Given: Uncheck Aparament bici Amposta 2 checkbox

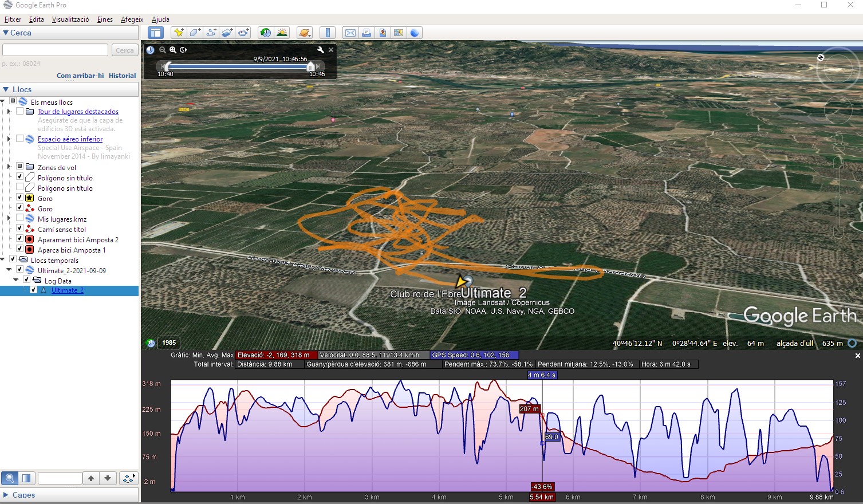Looking at the screenshot, I should tap(20, 239).
